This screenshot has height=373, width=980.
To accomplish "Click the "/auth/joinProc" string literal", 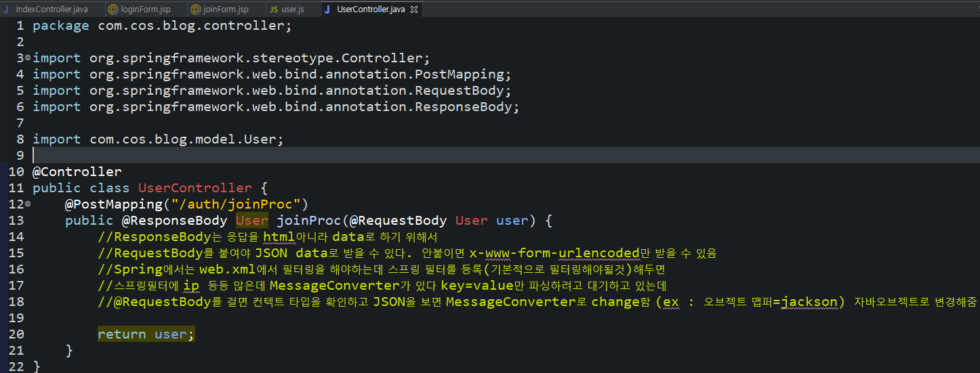I will point(235,204).
